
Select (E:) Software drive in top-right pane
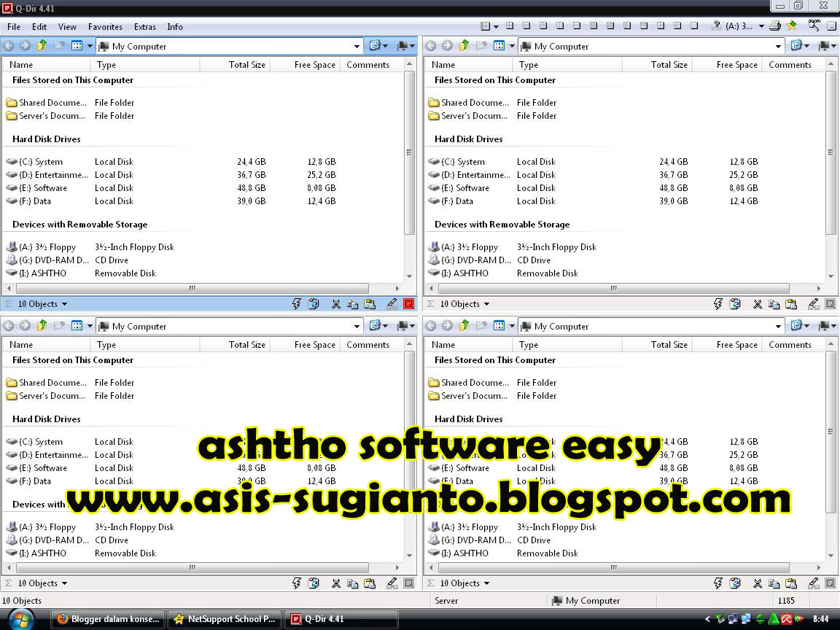[459, 188]
